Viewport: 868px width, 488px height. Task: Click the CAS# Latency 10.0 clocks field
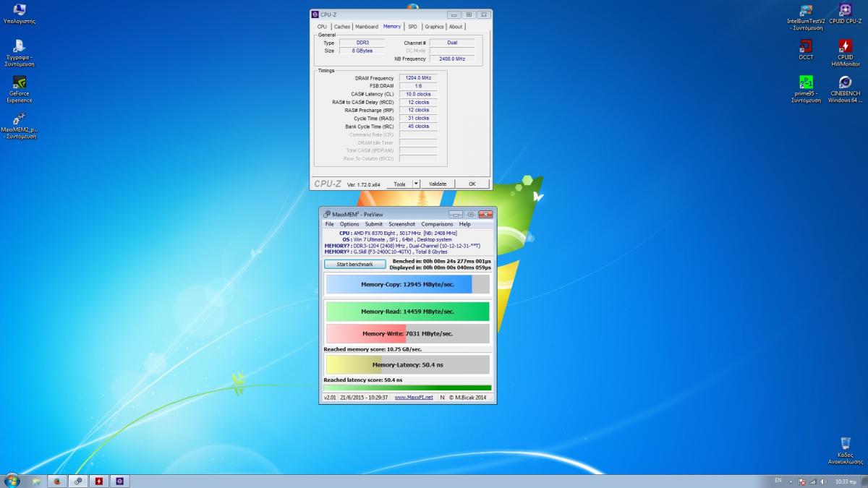pyautogui.click(x=418, y=94)
